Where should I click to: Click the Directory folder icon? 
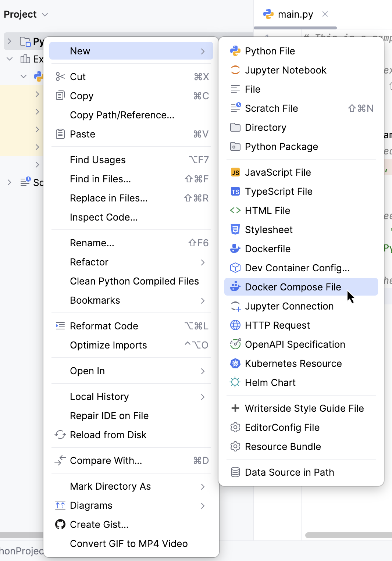(x=235, y=128)
